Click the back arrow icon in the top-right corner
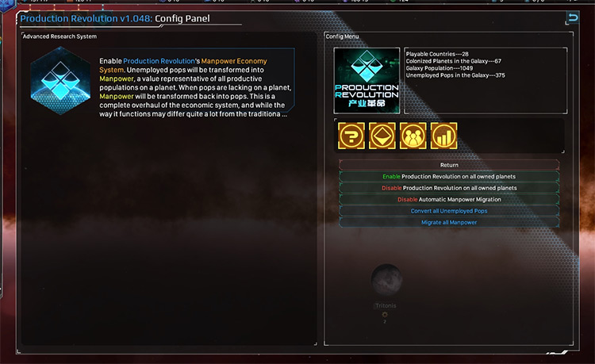The image size is (595, 364). (573, 17)
